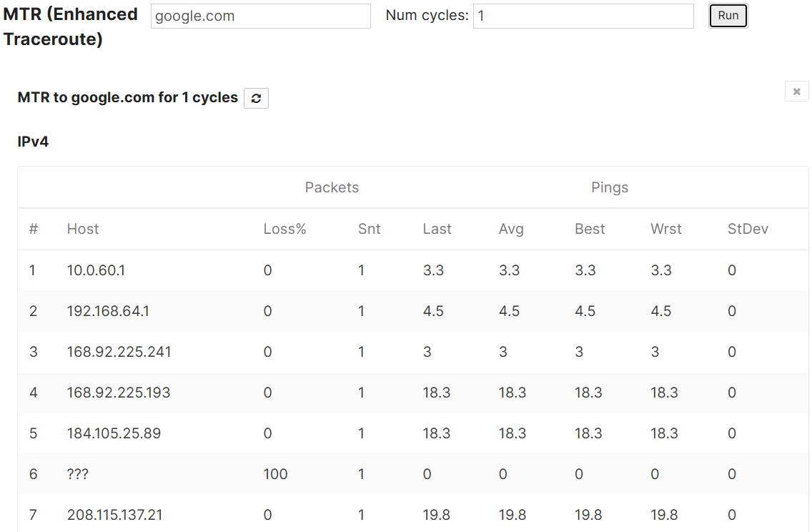Click the Snt column header
The width and height of the screenshot is (812, 532).
[370, 229]
